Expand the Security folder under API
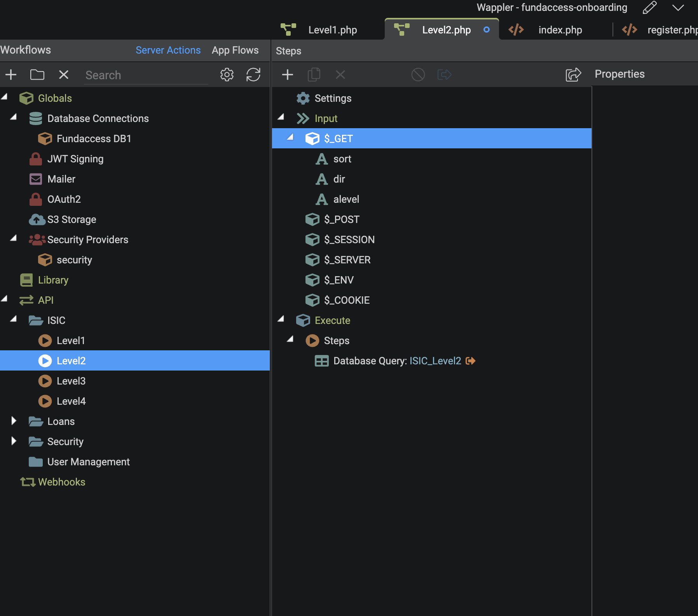This screenshot has width=698, height=616. [14, 441]
